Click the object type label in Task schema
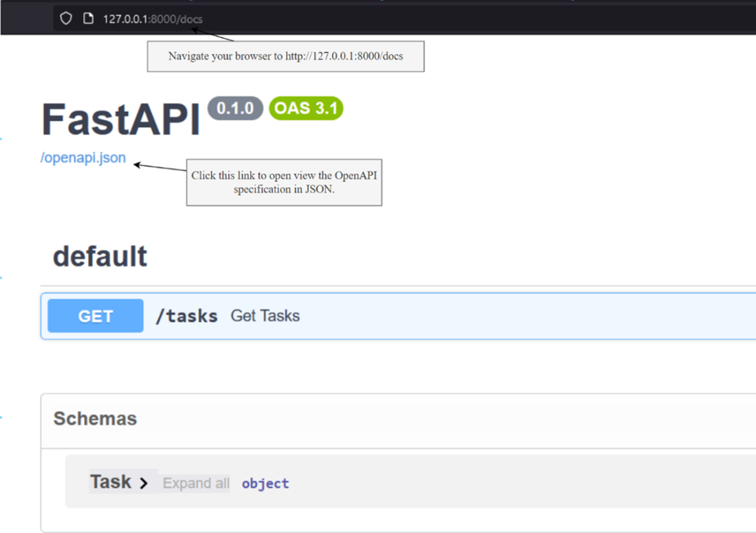The height and width of the screenshot is (533, 756). tap(265, 484)
